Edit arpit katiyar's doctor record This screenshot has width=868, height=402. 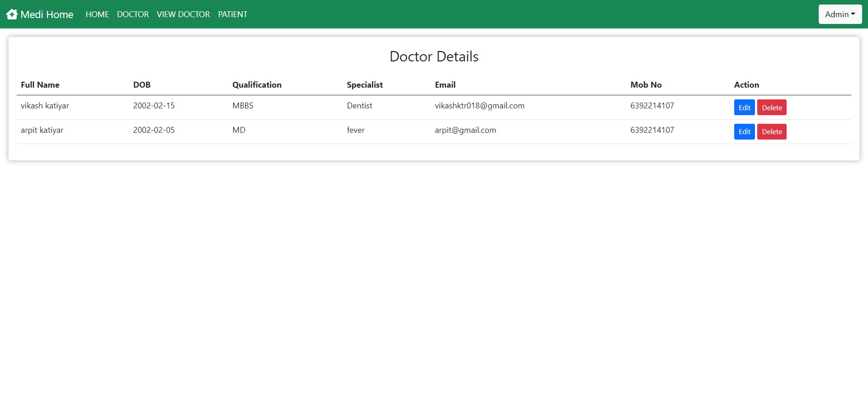coord(744,132)
